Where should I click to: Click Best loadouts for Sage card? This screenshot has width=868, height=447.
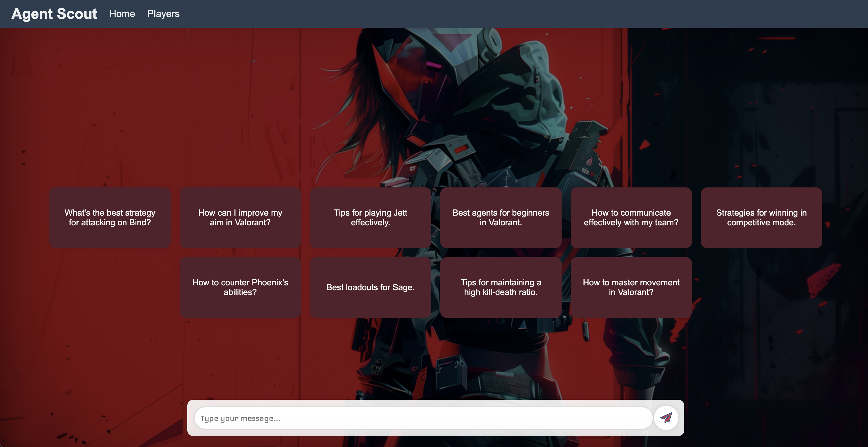pyautogui.click(x=370, y=287)
